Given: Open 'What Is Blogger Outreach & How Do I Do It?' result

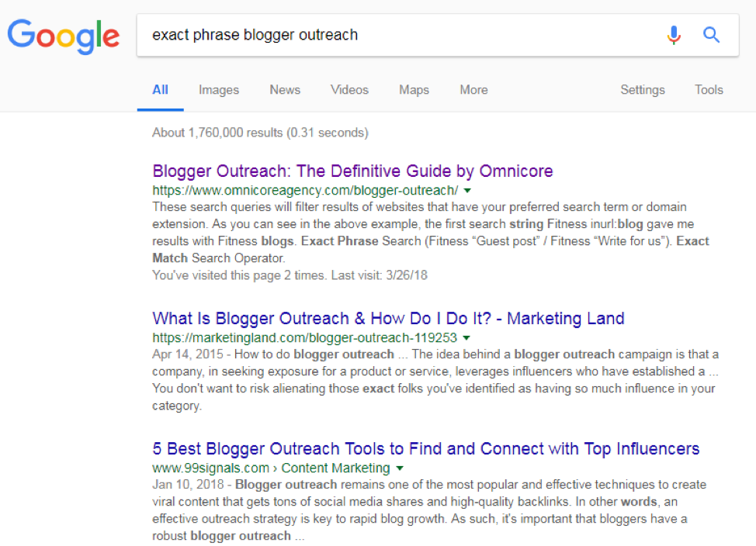Looking at the screenshot, I should click(388, 319).
